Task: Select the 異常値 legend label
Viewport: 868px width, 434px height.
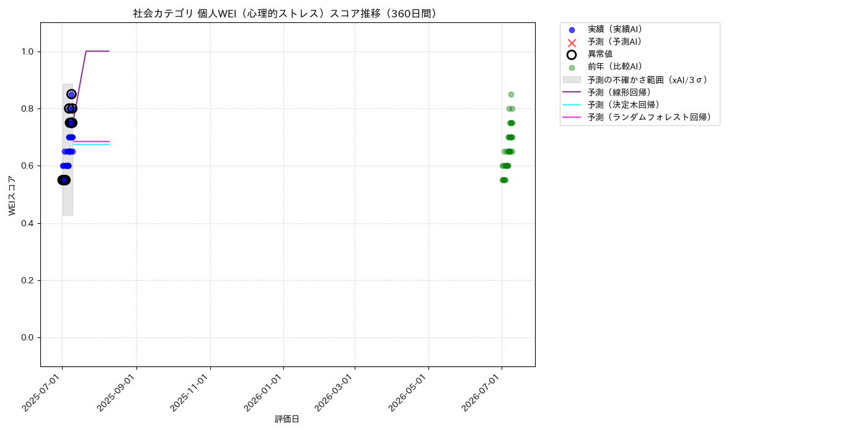Action: (x=600, y=54)
